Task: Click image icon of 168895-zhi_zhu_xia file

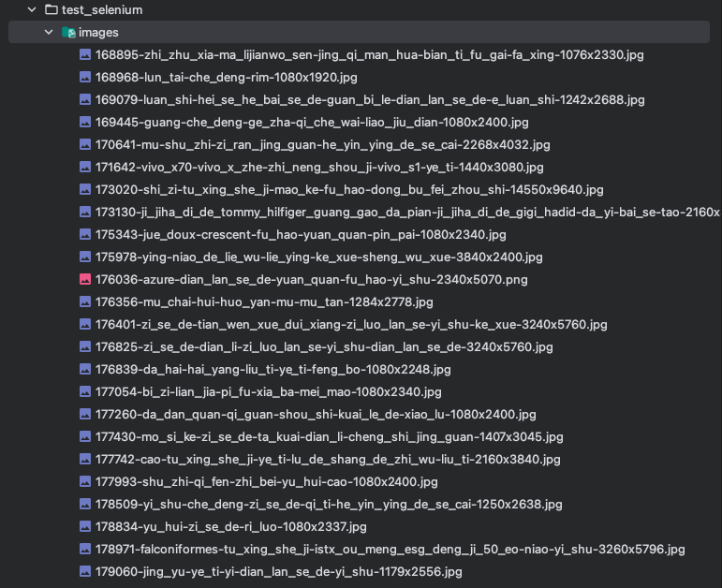Action: [85, 55]
